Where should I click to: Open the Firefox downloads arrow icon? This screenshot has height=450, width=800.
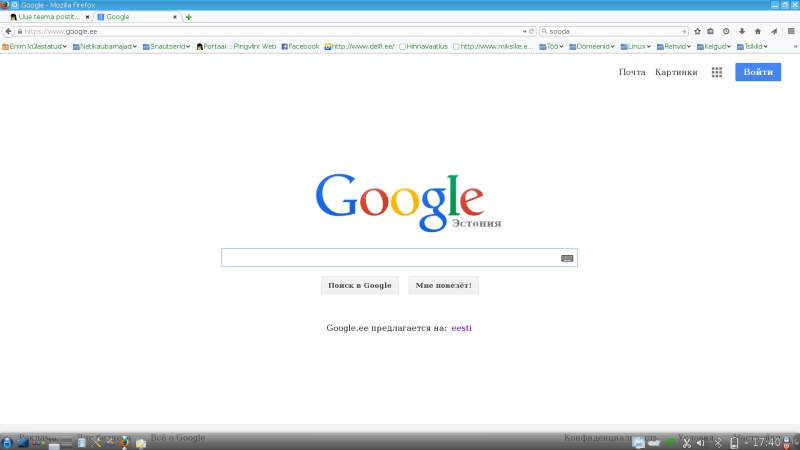(742, 31)
